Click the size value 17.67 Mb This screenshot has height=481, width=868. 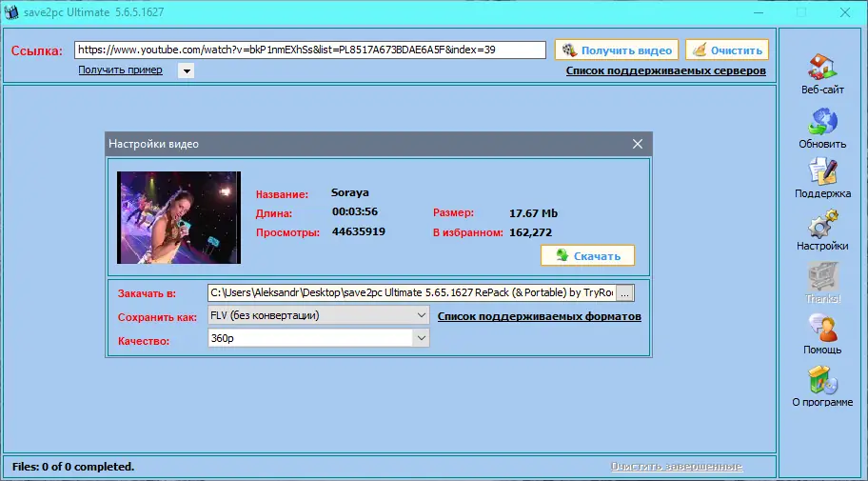point(534,213)
